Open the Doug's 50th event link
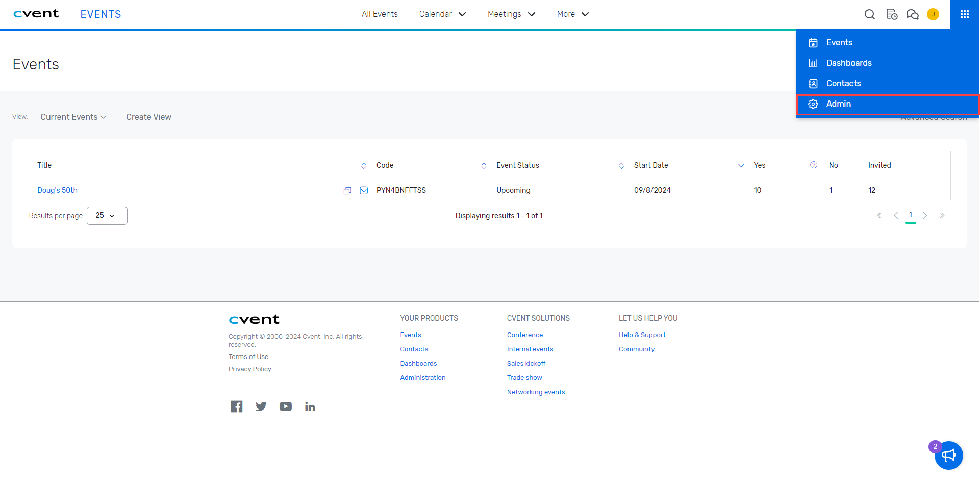This screenshot has width=980, height=486. pyautogui.click(x=57, y=190)
